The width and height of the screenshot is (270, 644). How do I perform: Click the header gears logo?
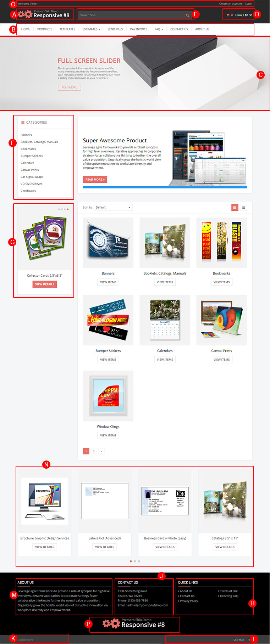25,14
